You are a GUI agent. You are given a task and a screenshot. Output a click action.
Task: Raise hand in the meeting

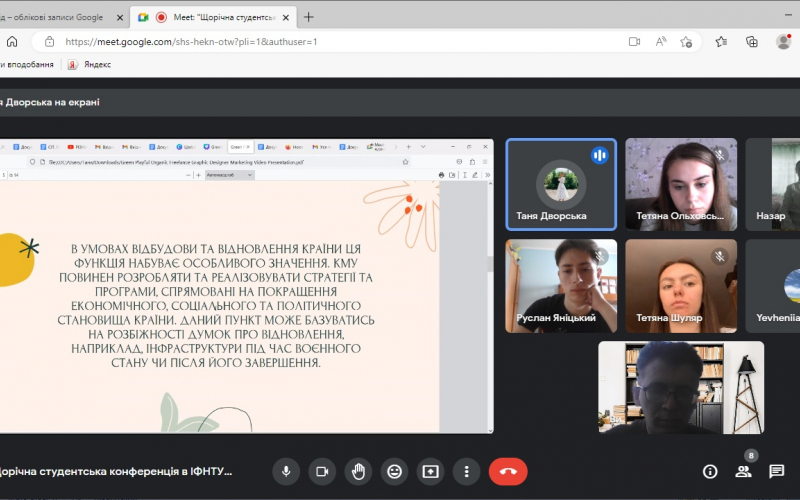(x=358, y=471)
